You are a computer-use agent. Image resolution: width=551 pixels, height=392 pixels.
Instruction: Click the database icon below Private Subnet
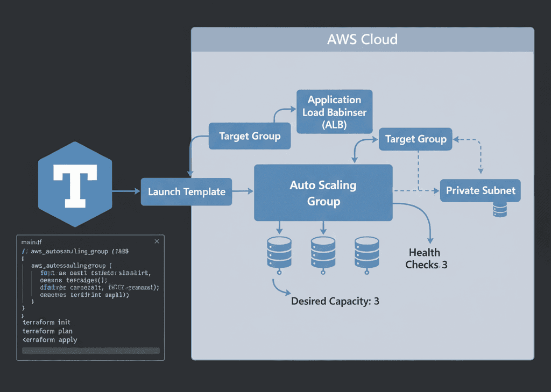pos(500,210)
